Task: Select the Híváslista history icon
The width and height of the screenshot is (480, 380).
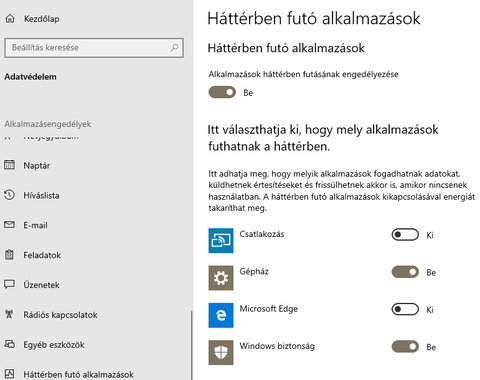Action: [9, 195]
